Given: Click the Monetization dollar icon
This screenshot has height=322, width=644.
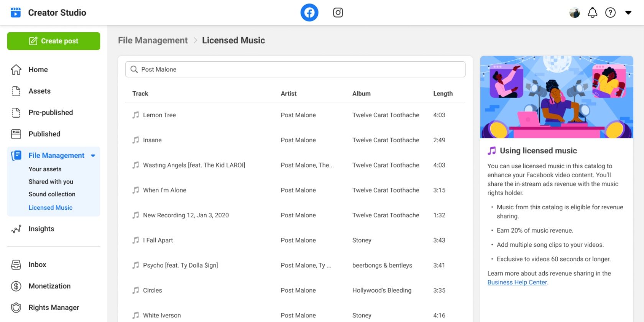Looking at the screenshot, I should (x=16, y=286).
